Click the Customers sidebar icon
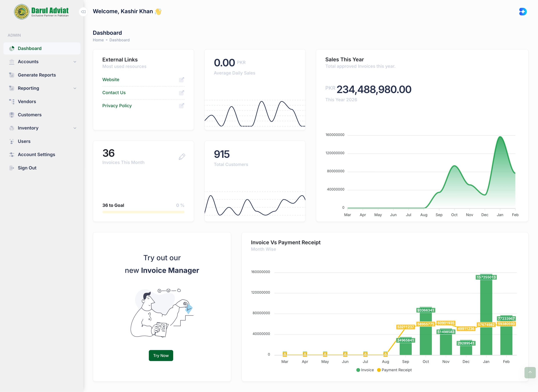 click(12, 115)
